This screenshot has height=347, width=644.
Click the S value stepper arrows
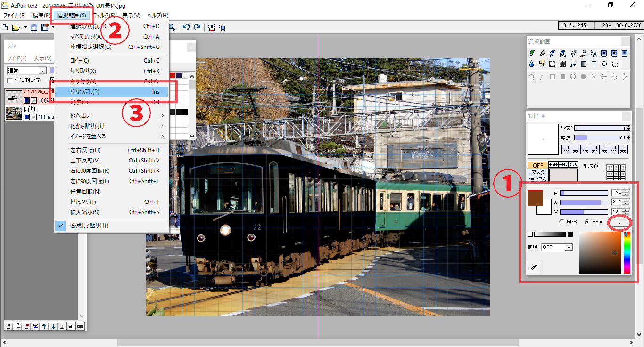(x=626, y=202)
